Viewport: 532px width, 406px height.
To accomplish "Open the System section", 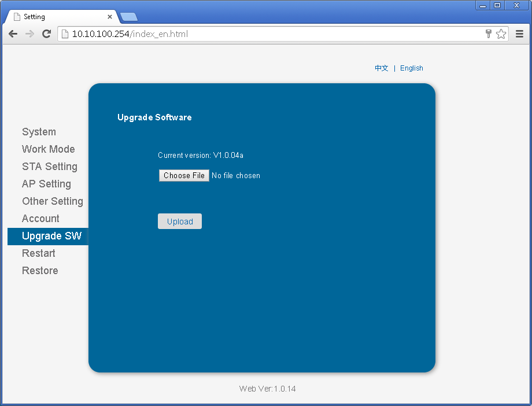I will point(39,132).
